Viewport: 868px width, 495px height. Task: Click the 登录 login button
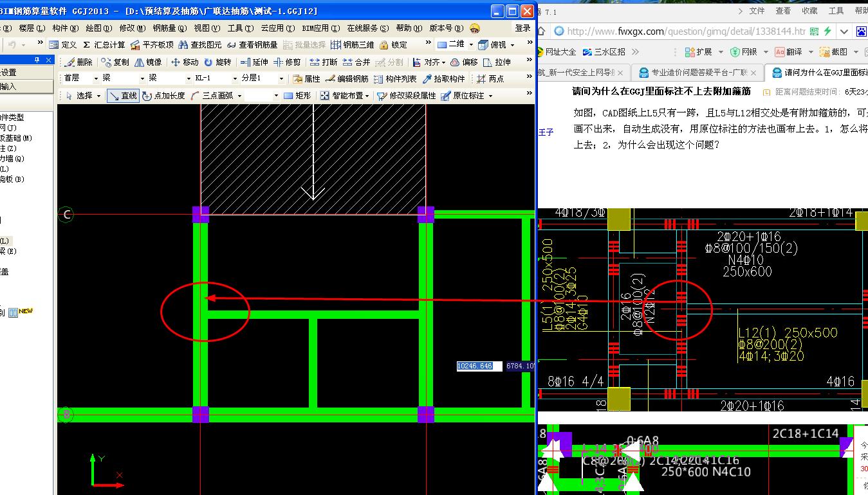click(x=523, y=28)
